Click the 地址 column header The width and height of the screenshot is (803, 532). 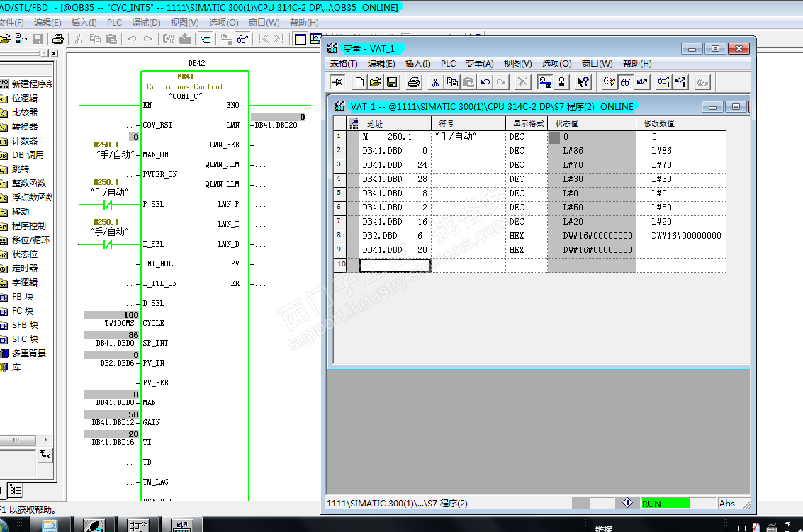click(395, 123)
